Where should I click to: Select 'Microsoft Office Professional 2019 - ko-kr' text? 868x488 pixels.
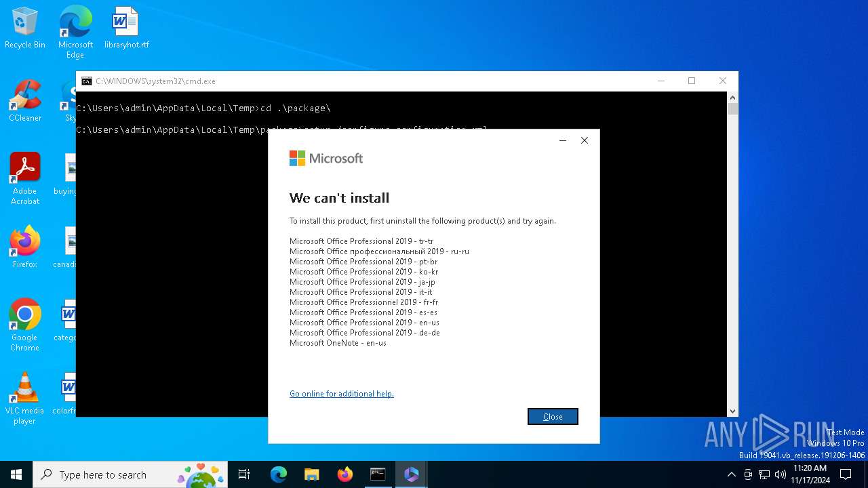pyautogui.click(x=363, y=272)
